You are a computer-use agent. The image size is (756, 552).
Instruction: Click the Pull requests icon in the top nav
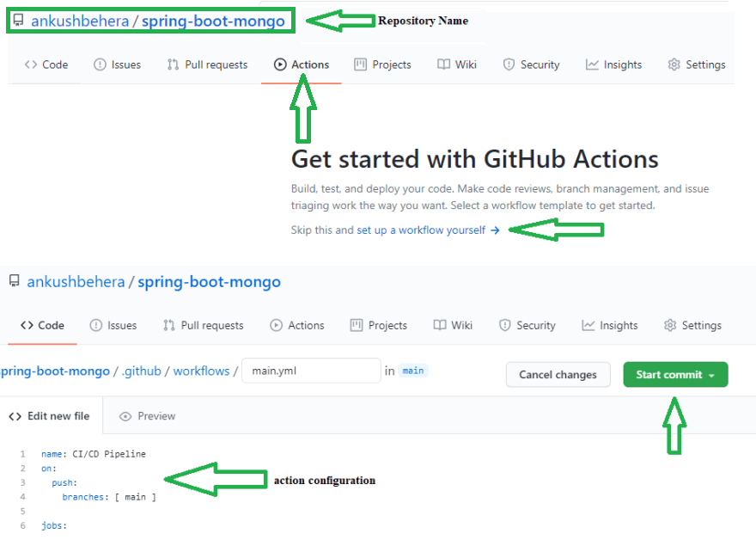click(173, 64)
